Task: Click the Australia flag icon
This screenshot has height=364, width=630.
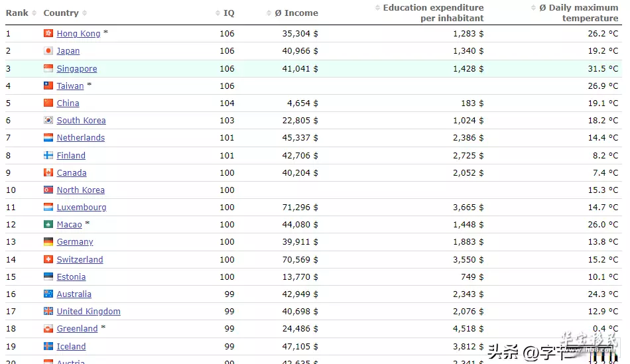Action: tap(48, 294)
